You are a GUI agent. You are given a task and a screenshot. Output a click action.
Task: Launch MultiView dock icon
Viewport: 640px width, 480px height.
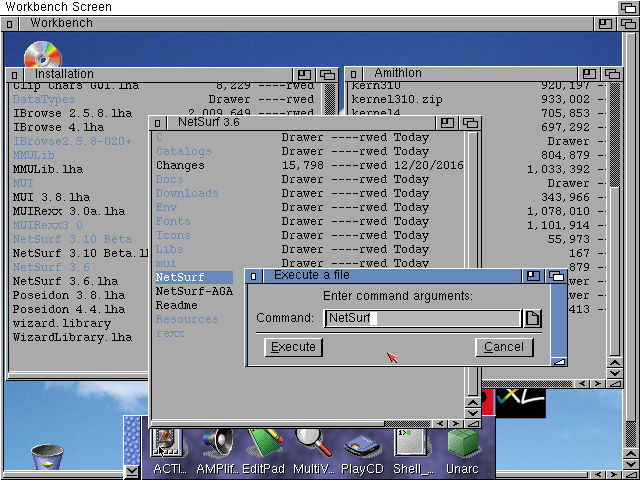(313, 451)
